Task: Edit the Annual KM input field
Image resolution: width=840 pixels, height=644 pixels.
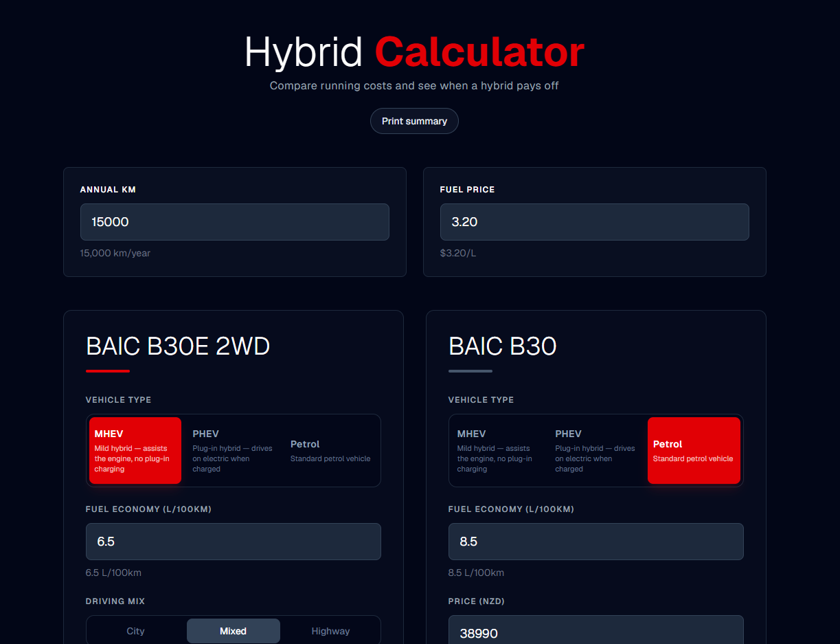Action: click(x=235, y=222)
